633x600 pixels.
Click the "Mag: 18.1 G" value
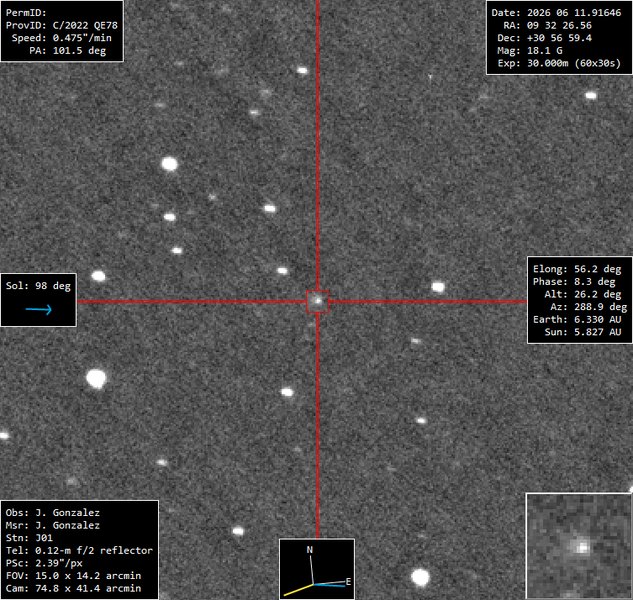click(x=530, y=51)
